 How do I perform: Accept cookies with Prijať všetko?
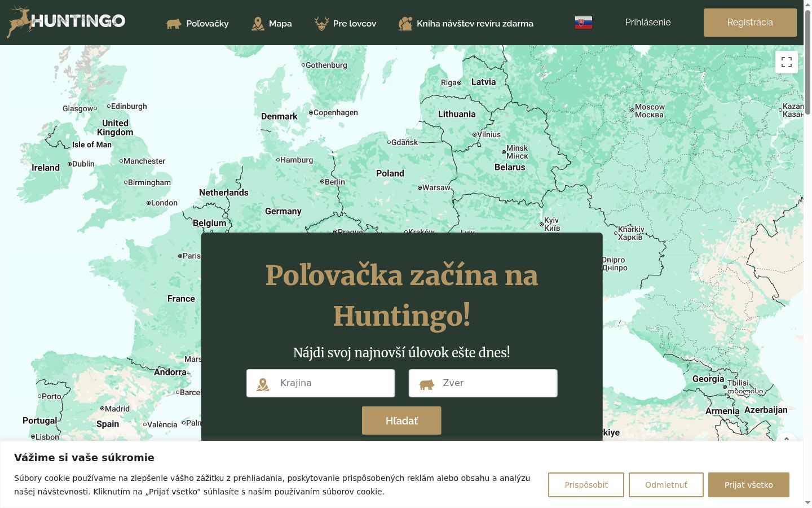(x=749, y=485)
